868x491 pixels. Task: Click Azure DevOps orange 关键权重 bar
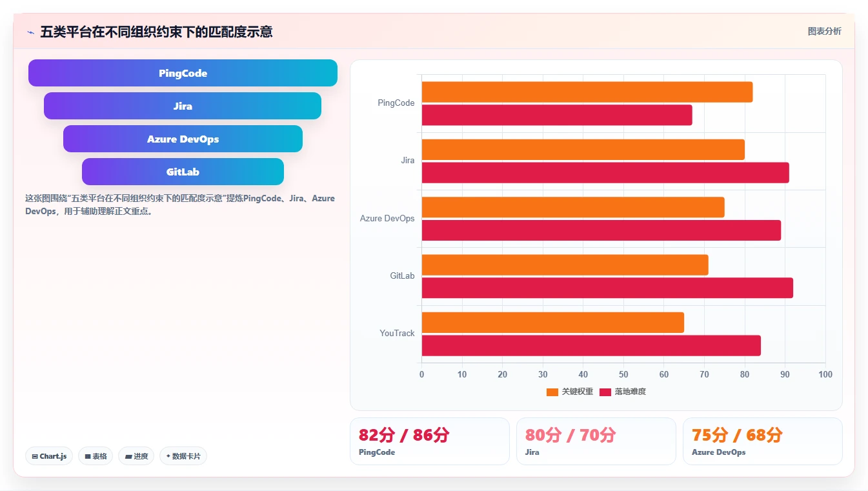573,207
